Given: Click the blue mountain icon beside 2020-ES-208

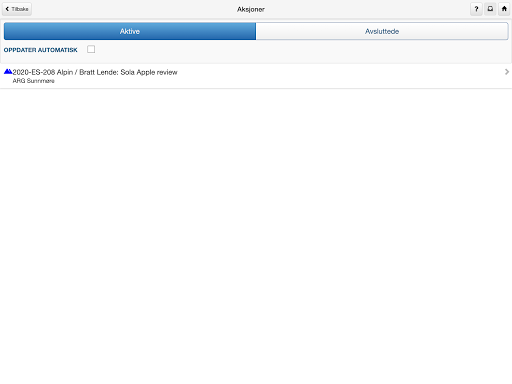Looking at the screenshot, I should point(8,71).
